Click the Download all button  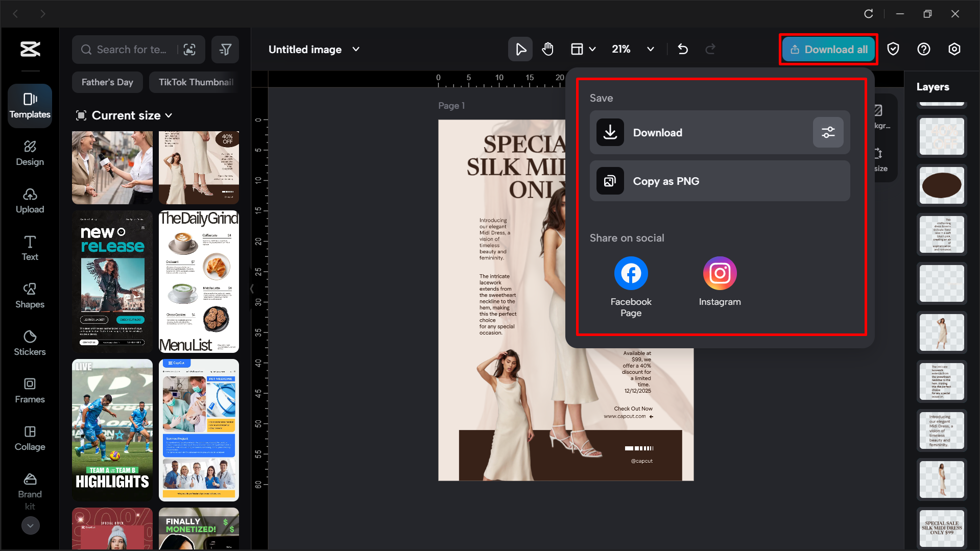[x=828, y=49]
